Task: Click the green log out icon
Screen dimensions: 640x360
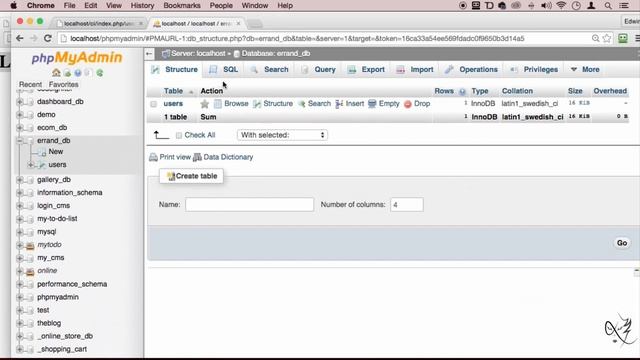Action: [x=67, y=73]
